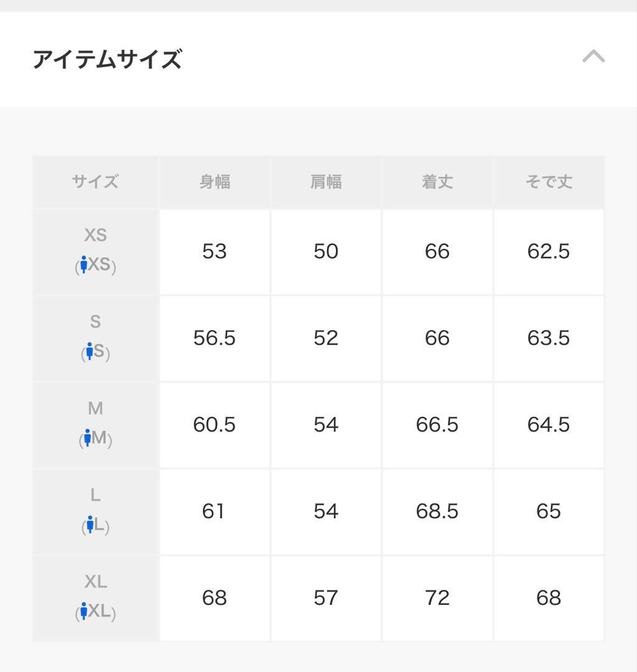Click the M size row label
637x672 pixels.
(95, 409)
